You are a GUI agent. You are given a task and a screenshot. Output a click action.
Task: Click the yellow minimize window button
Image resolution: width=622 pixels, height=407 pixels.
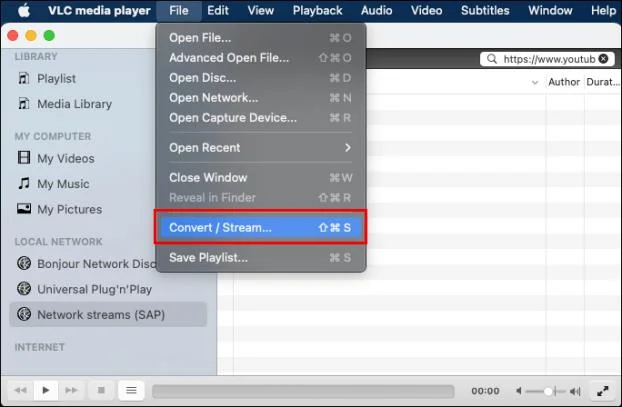pos(31,36)
